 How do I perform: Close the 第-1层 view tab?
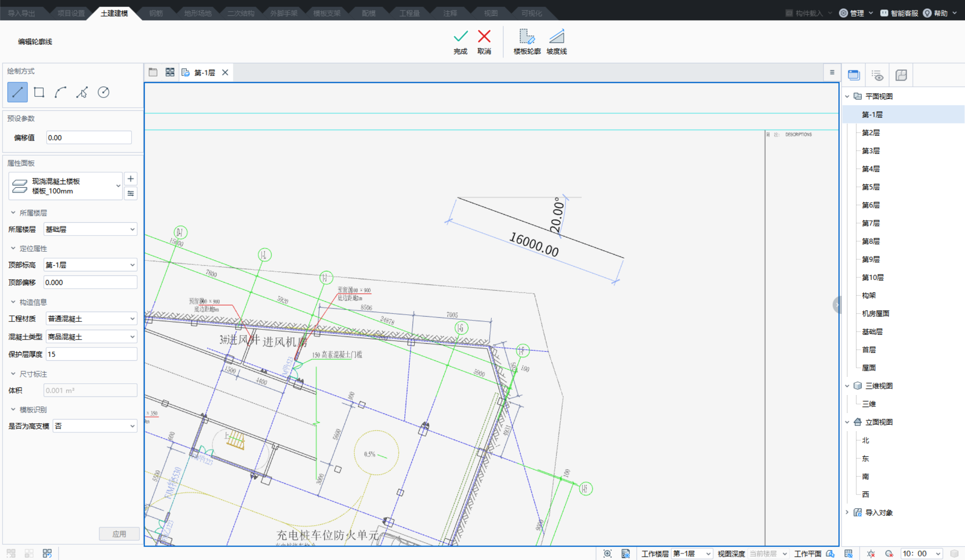[225, 72]
